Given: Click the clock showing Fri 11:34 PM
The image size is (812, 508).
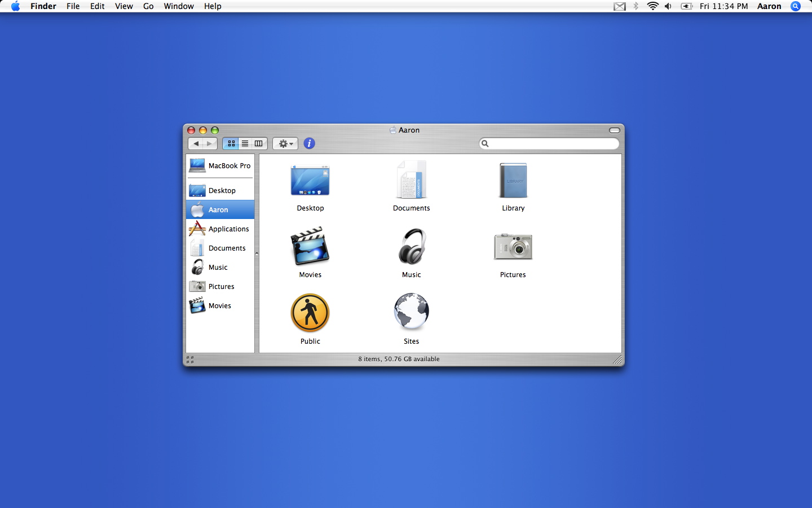Looking at the screenshot, I should [724, 6].
